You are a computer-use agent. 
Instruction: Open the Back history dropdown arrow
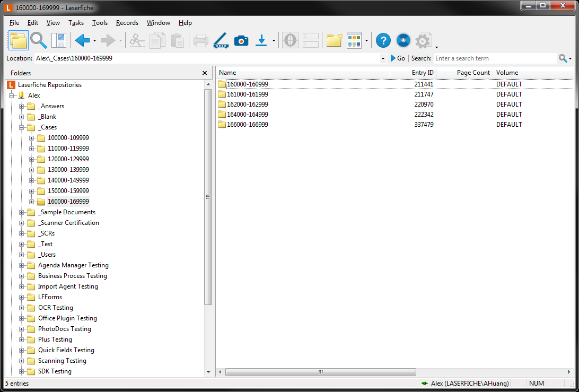(94, 40)
